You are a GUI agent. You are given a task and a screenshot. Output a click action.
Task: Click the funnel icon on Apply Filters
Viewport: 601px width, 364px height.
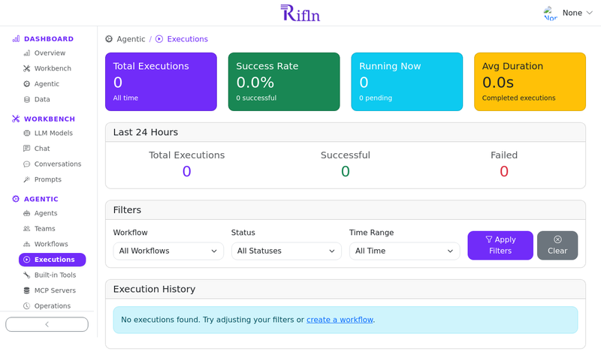click(x=489, y=239)
